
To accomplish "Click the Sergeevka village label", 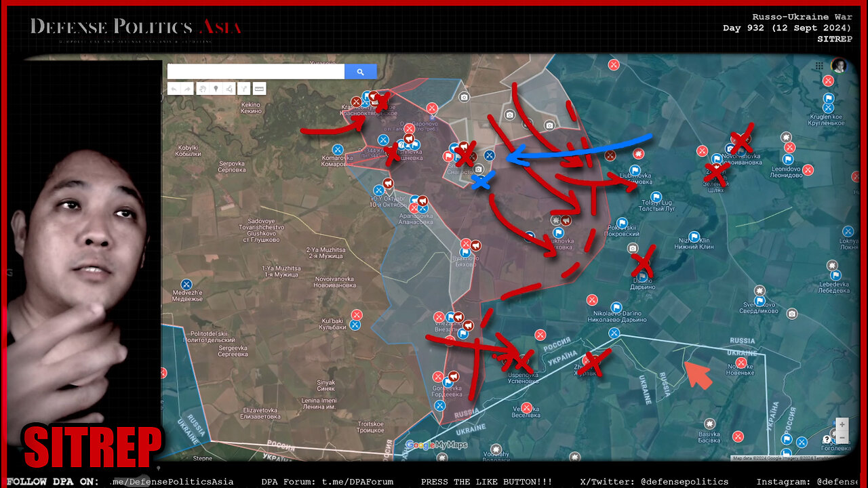I will (x=233, y=350).
